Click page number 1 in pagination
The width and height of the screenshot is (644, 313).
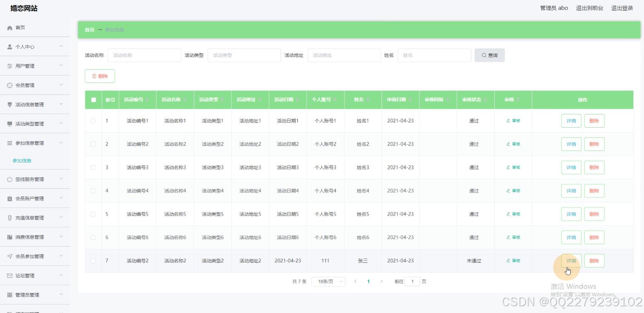point(368,282)
